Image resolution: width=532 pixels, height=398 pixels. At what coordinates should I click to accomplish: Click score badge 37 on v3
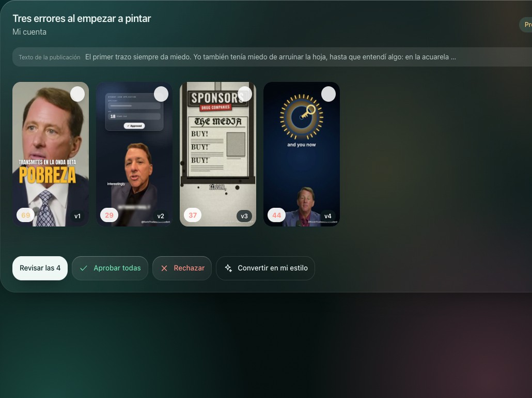click(x=193, y=216)
